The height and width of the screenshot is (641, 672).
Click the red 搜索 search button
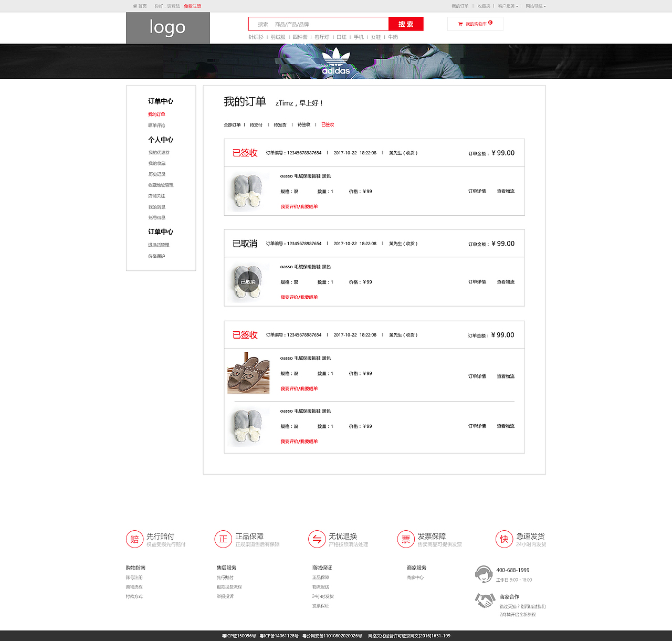406,24
